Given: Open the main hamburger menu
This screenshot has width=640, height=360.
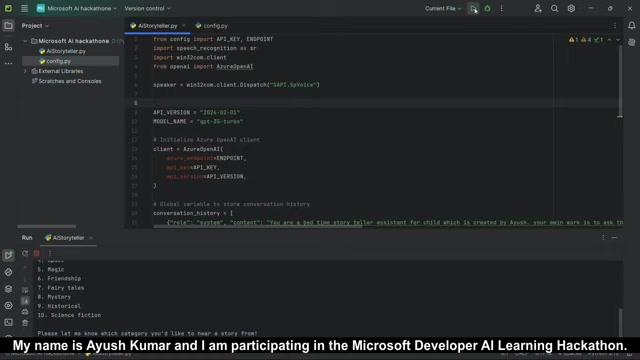Looking at the screenshot, I should coord(24,8).
